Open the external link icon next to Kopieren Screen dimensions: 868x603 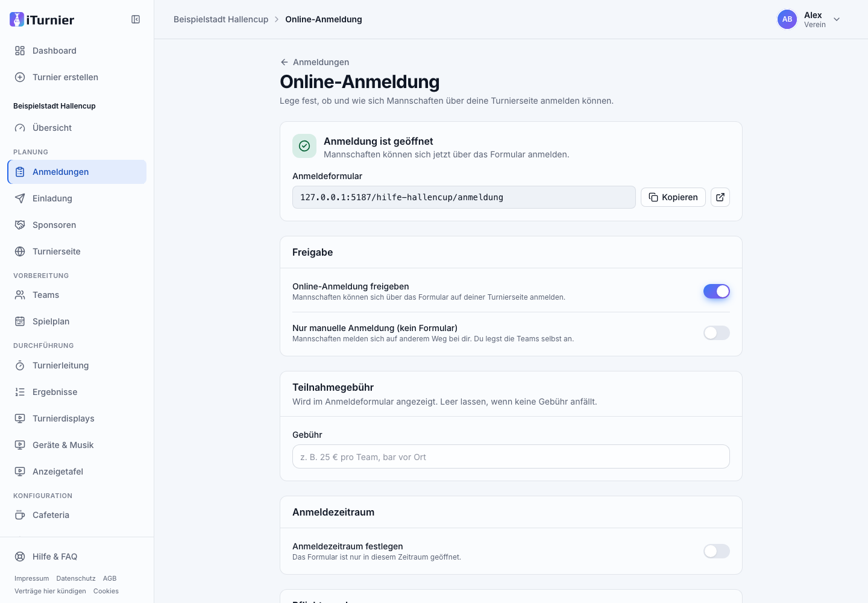point(720,197)
